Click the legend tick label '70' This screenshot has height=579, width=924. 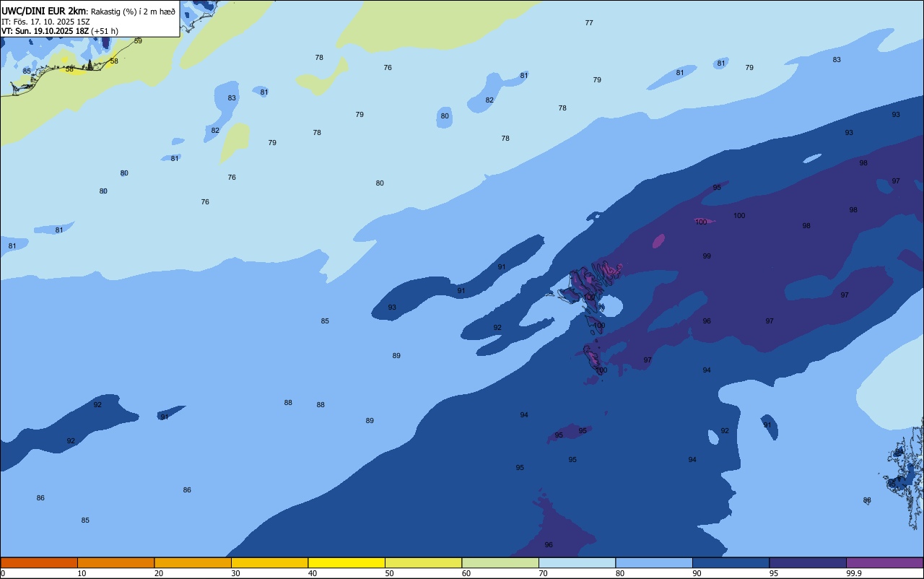pos(543,573)
